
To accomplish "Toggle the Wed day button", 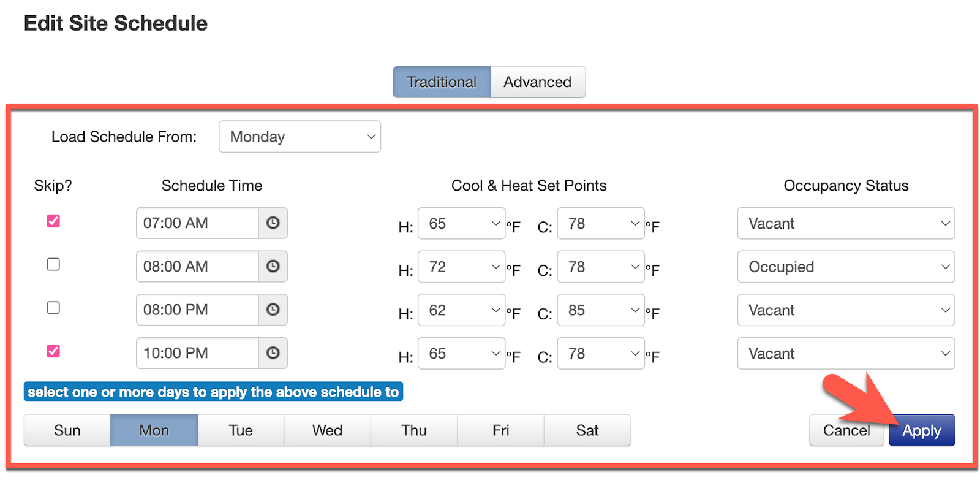I will pos(327,430).
